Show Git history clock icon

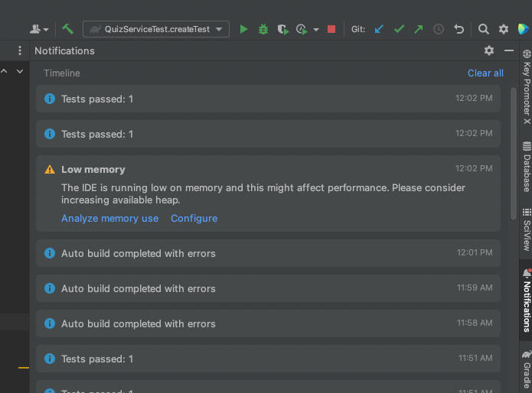(x=439, y=29)
